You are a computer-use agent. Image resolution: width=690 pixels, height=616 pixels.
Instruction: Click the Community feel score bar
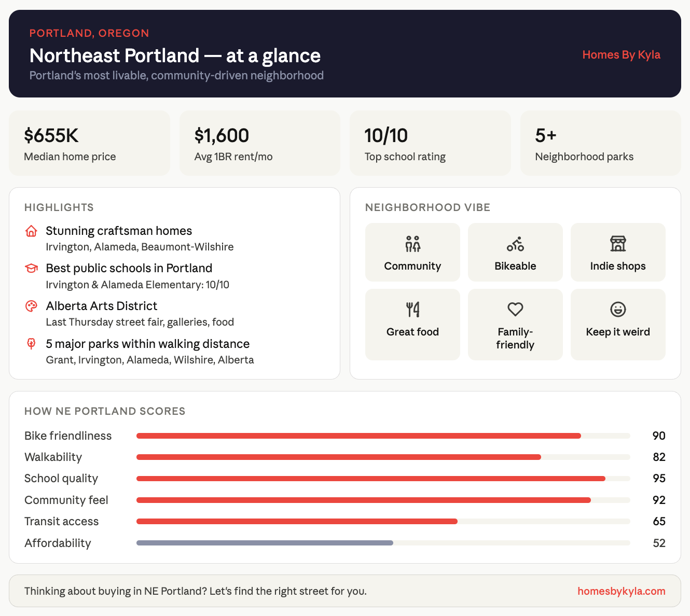coord(383,500)
